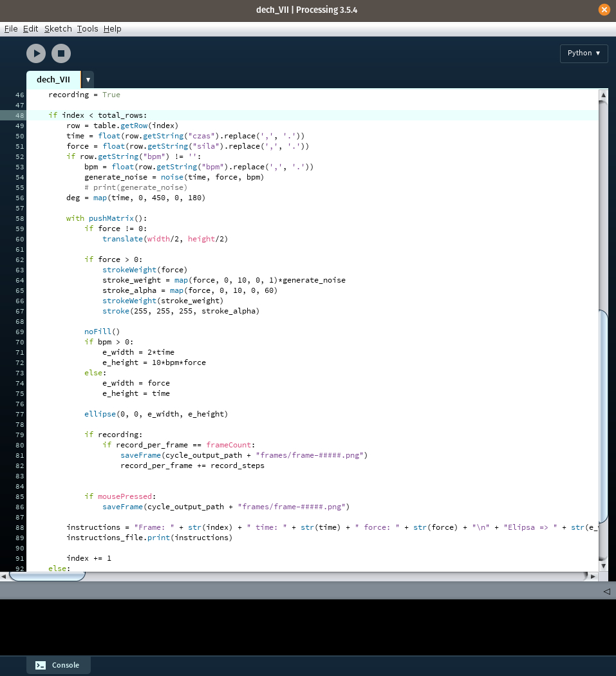Open the File menu
The width and height of the screenshot is (616, 676).
[x=11, y=29]
